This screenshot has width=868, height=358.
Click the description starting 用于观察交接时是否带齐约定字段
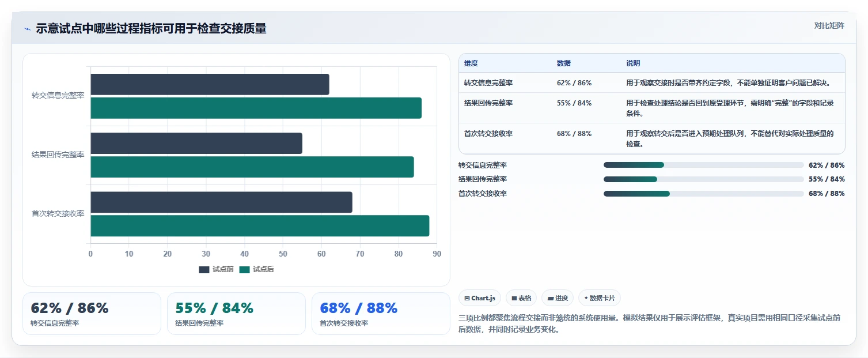tap(729, 83)
